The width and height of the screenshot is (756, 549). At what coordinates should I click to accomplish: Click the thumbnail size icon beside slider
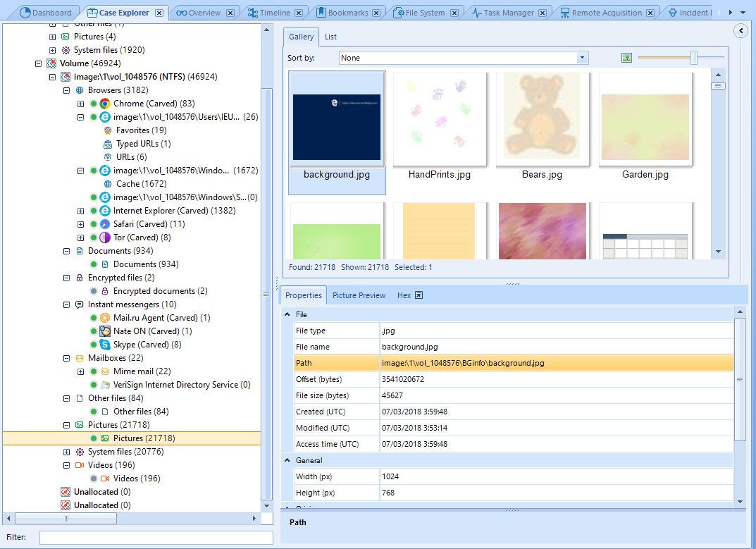pos(626,58)
